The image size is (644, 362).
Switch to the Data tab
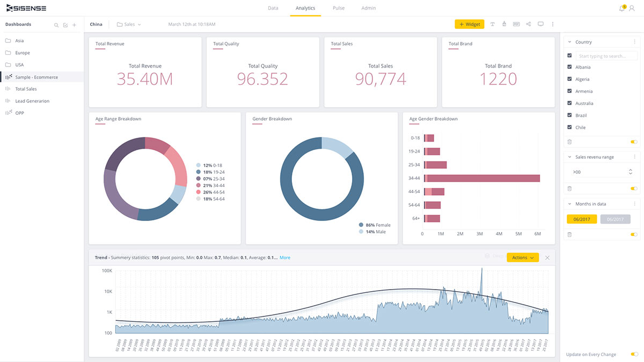[x=273, y=8]
